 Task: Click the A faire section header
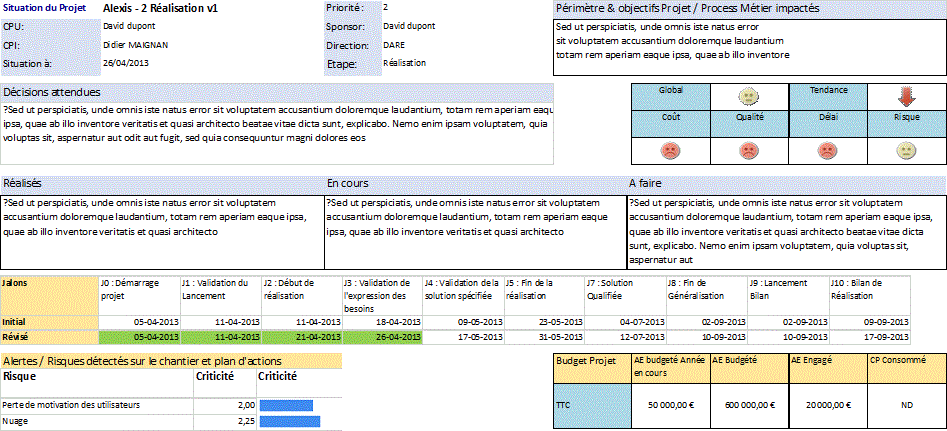787,184
